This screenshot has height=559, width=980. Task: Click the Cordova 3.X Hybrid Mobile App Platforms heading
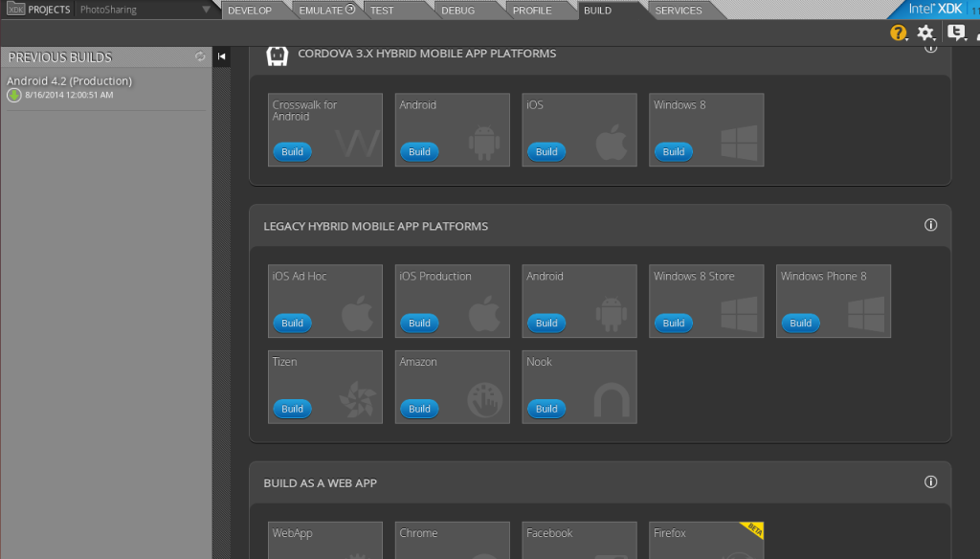click(x=427, y=54)
